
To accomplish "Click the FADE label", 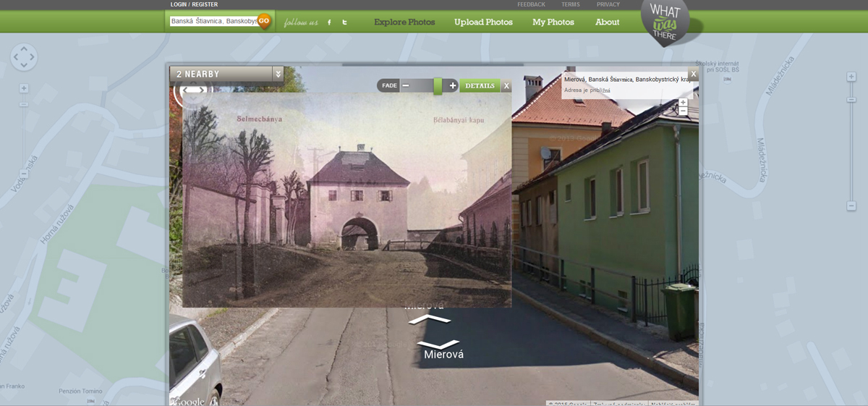I will tap(389, 85).
